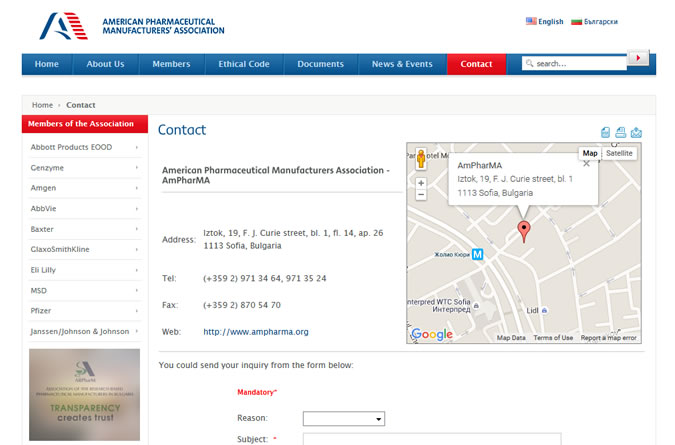675x445 pixels.
Task: Open News & Events menu
Action: (x=402, y=64)
